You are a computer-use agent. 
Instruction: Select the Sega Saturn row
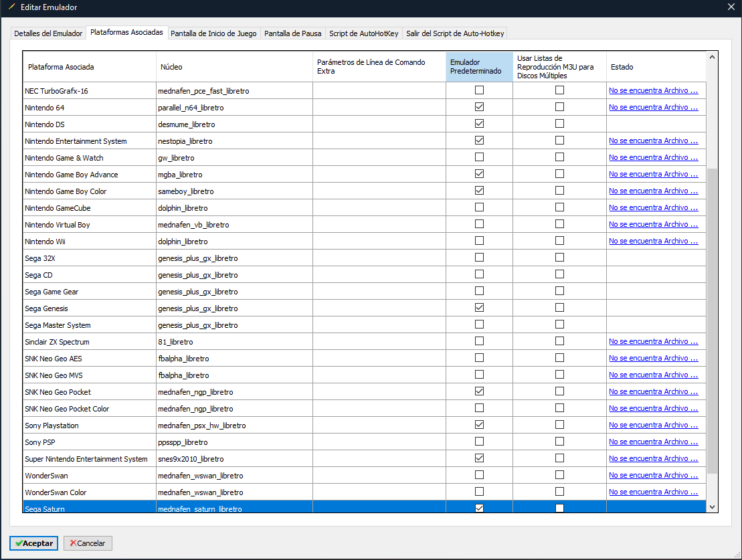(x=365, y=507)
